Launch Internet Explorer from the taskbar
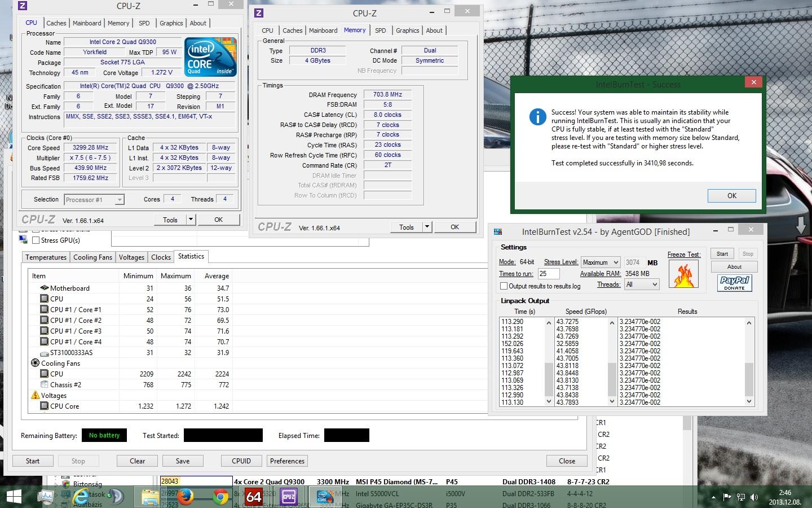Viewport: 812px width, 508px height. click(82, 497)
